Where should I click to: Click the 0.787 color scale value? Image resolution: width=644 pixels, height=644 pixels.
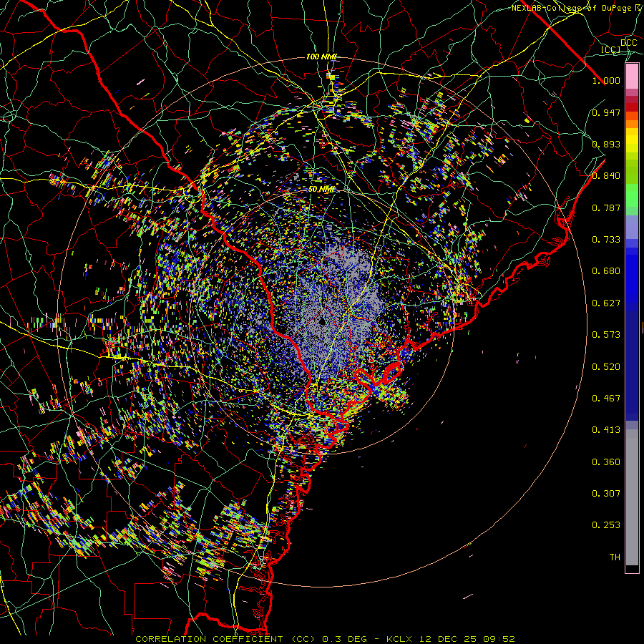point(606,208)
